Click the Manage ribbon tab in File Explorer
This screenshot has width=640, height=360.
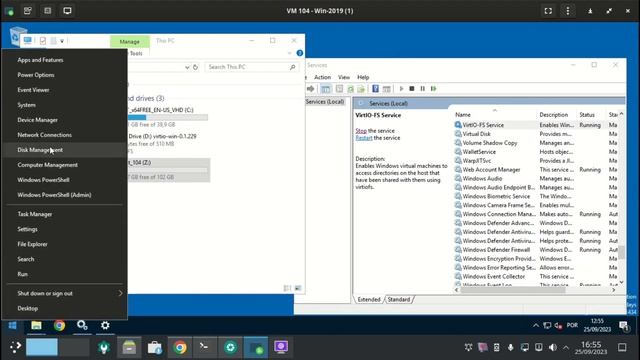coord(130,42)
